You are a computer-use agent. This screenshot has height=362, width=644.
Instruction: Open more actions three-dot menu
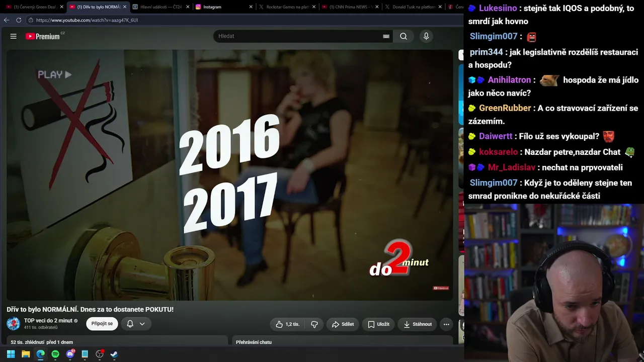coord(446,324)
